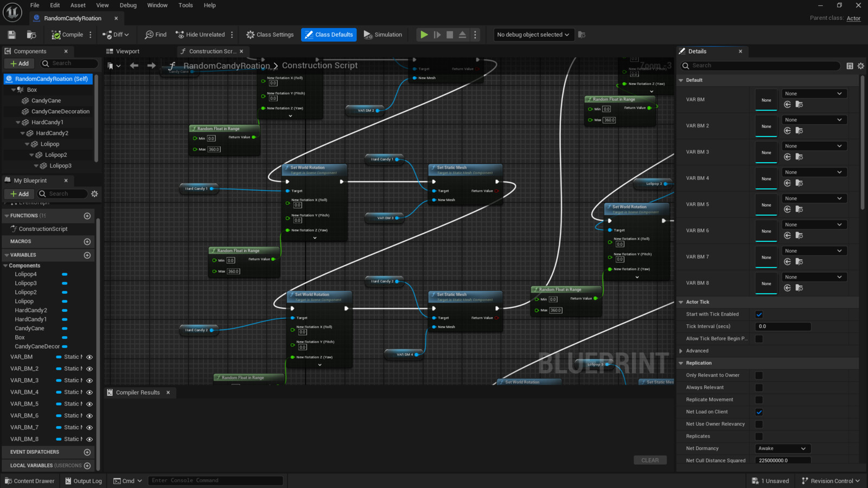Open Class Settings

[x=270, y=35]
